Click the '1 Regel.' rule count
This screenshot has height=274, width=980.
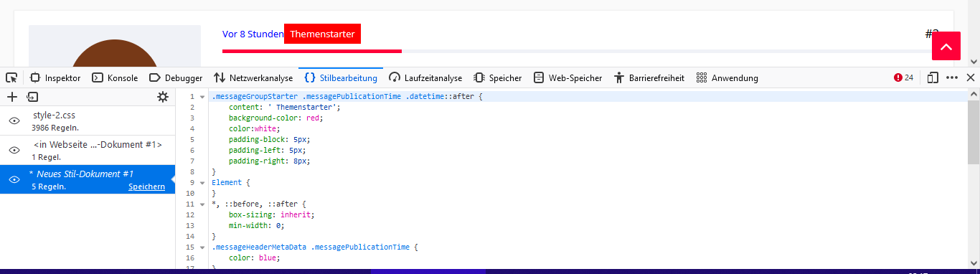tap(47, 157)
